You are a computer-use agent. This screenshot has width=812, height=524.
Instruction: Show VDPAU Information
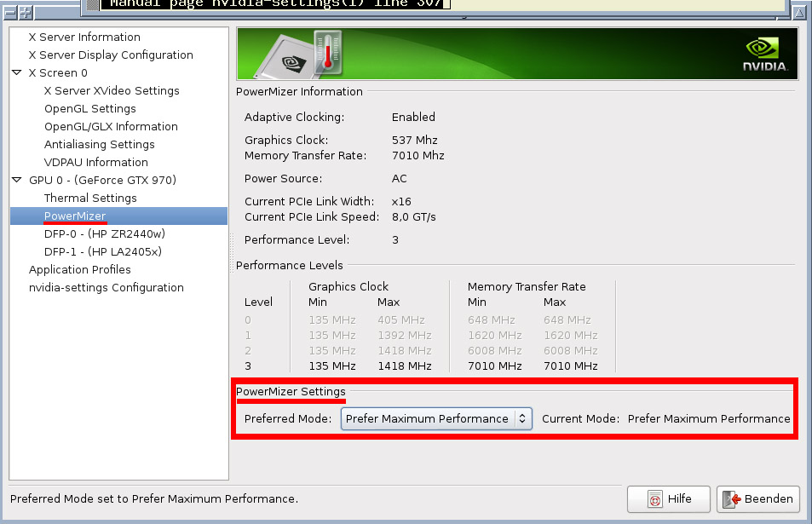coord(95,162)
